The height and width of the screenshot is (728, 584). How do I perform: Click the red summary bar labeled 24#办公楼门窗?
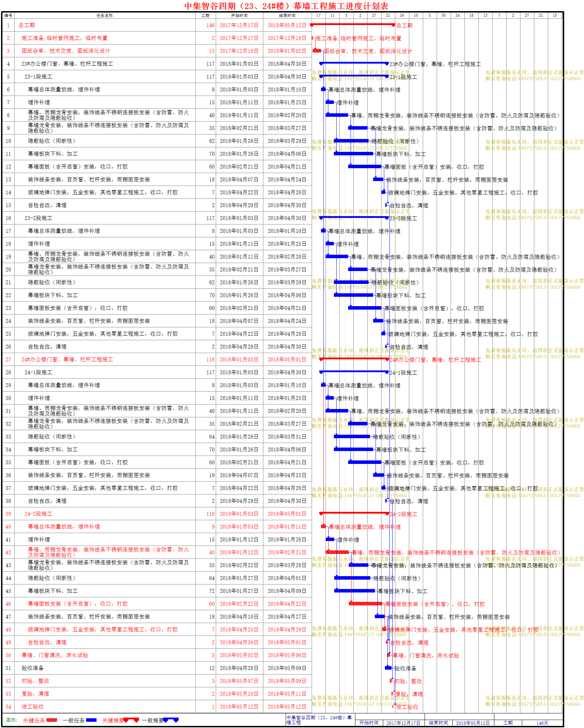coord(354,359)
